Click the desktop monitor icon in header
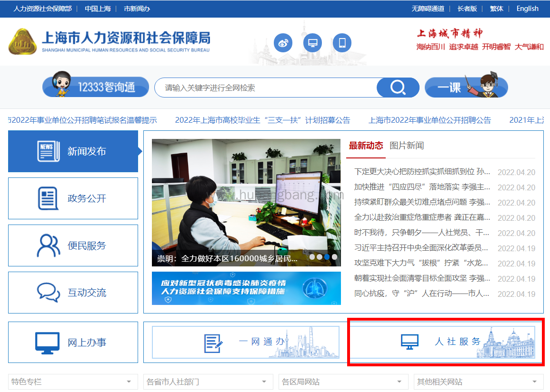This screenshot has width=550, height=392. (x=312, y=43)
